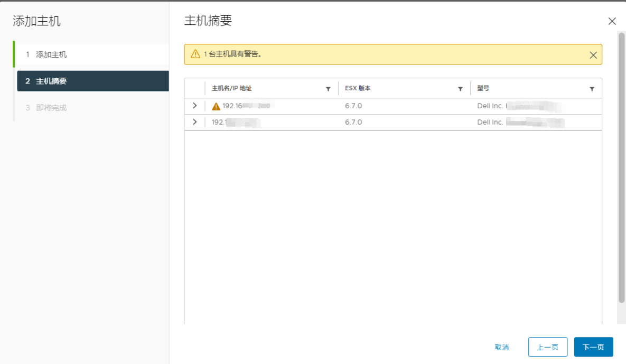This screenshot has height=364, width=626.
Task: Click the ESX 版本 column header
Action: click(x=358, y=88)
